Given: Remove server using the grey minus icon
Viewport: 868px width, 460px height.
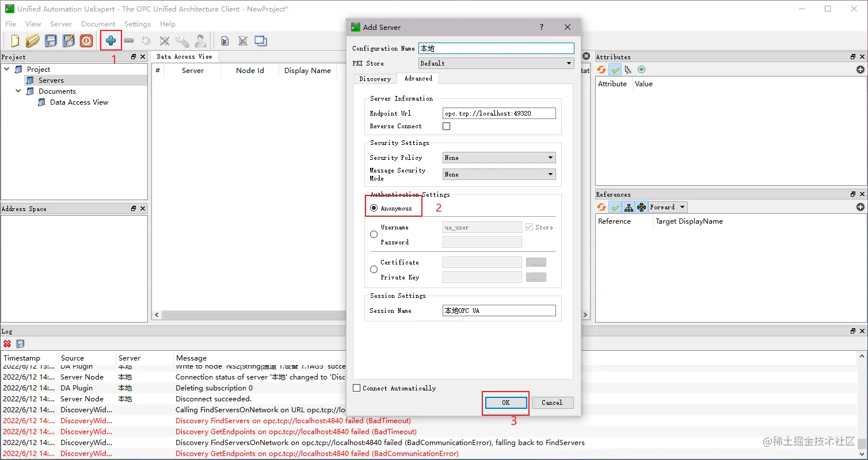Looking at the screenshot, I should tap(129, 41).
